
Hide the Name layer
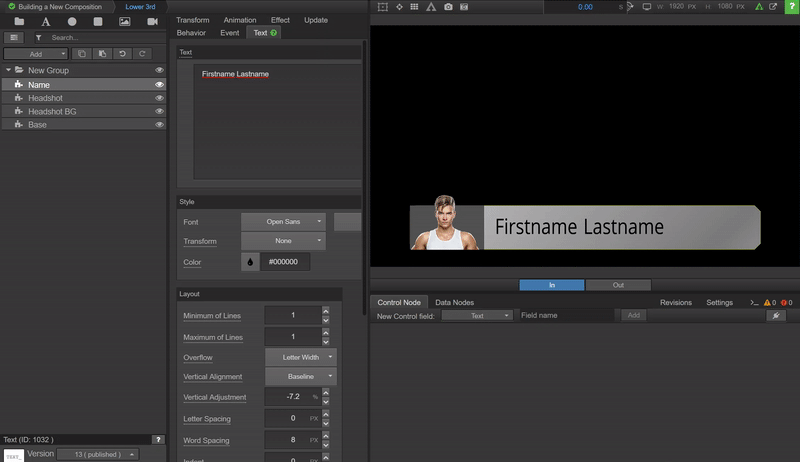point(159,85)
